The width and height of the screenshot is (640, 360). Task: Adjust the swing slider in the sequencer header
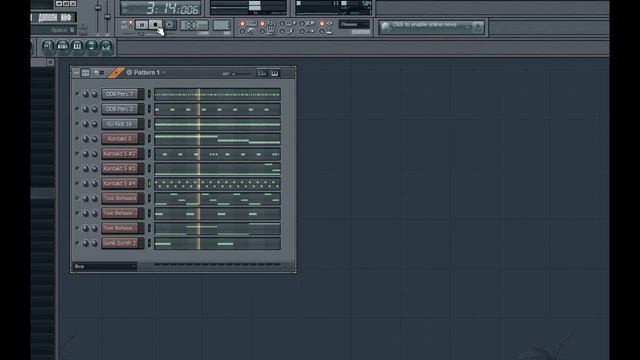coord(241,74)
